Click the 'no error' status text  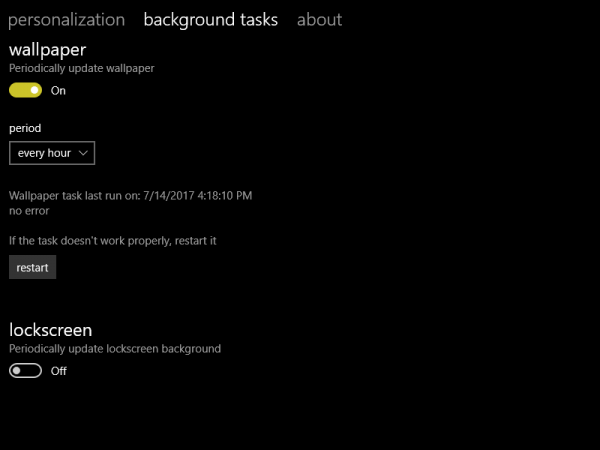[29, 211]
